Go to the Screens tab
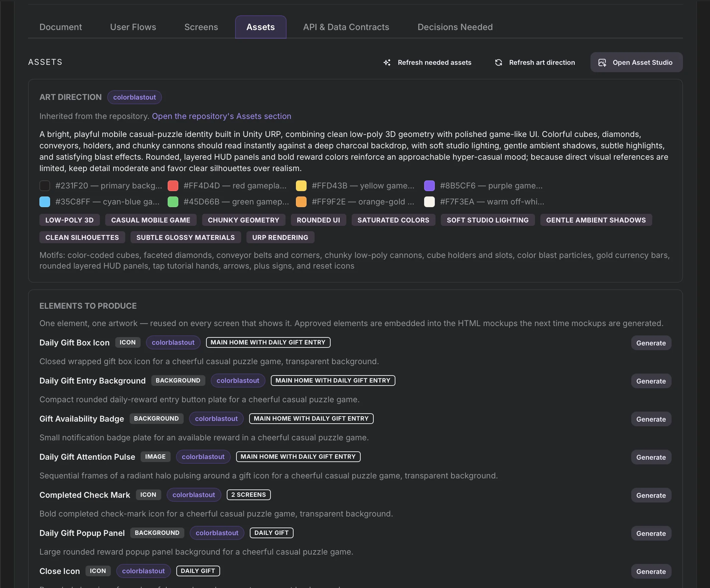The width and height of the screenshot is (710, 588). pyautogui.click(x=201, y=27)
